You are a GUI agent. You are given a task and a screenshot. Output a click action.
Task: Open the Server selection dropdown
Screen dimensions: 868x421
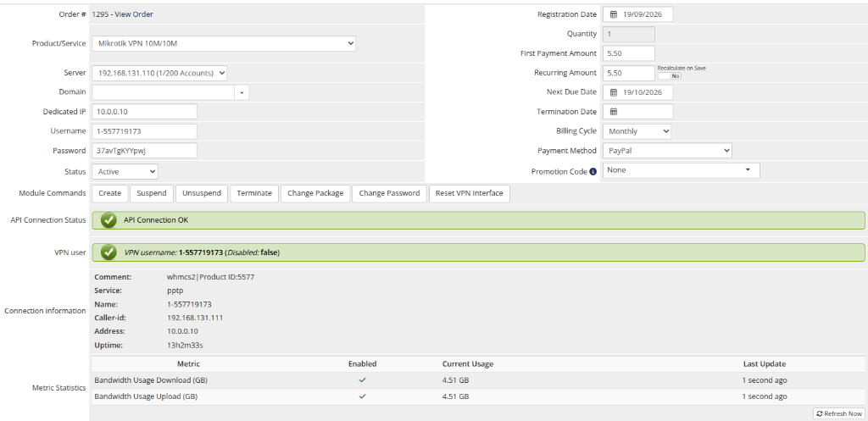tap(159, 73)
